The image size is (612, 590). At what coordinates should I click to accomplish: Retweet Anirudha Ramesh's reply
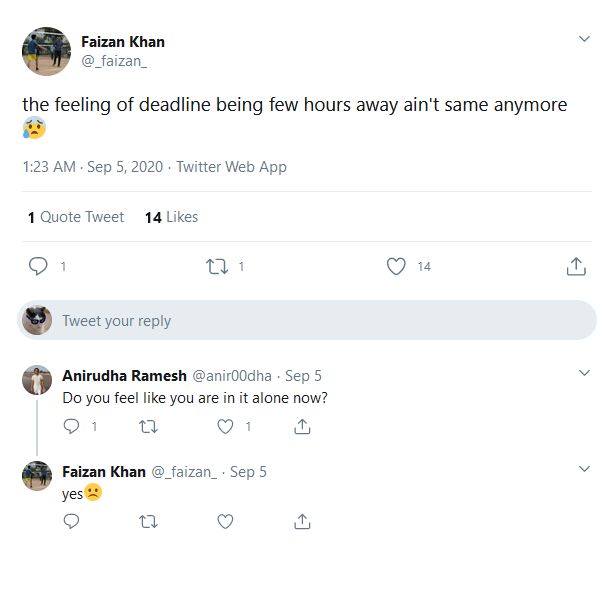[148, 426]
